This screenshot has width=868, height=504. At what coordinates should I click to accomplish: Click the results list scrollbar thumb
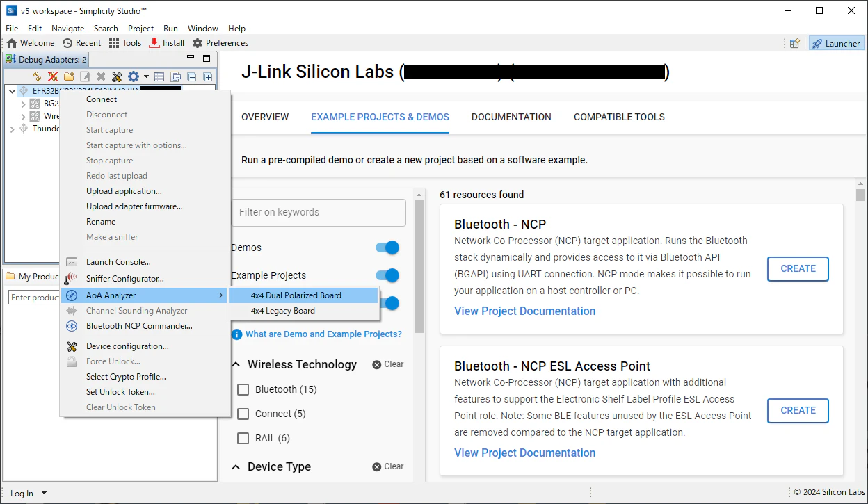[860, 195]
